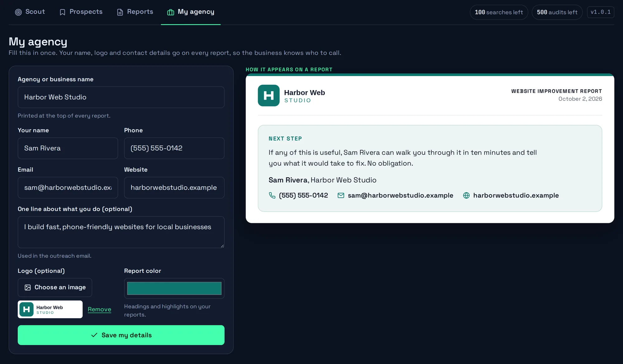Choose an image for the logo
Screen dimensions: 623x364
click(x=55, y=287)
